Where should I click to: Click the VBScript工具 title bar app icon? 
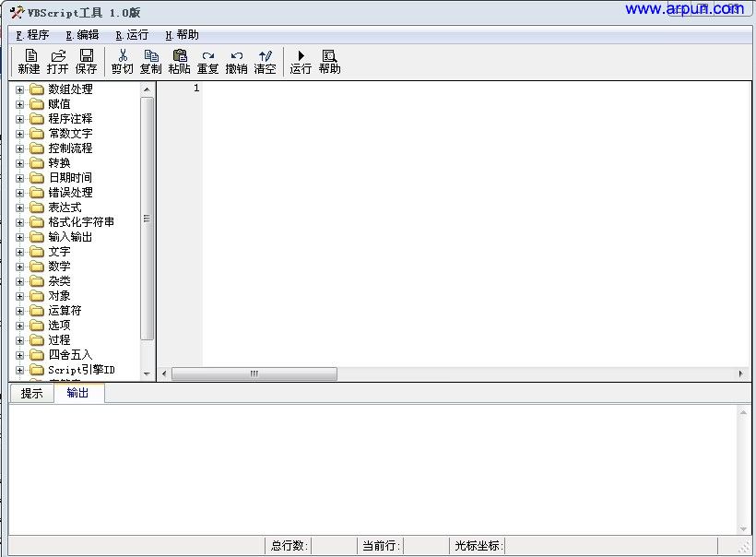click(17, 12)
